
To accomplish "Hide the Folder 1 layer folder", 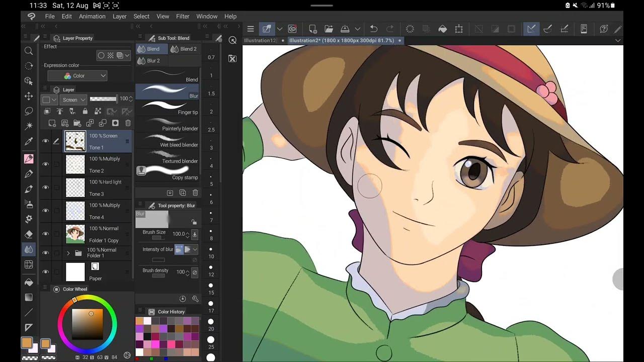I will click(x=45, y=253).
